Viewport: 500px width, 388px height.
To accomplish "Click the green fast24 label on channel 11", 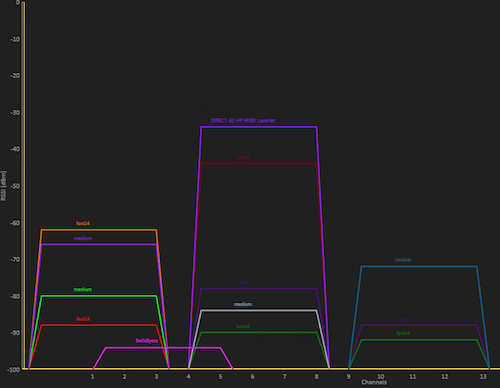I will [403, 333].
